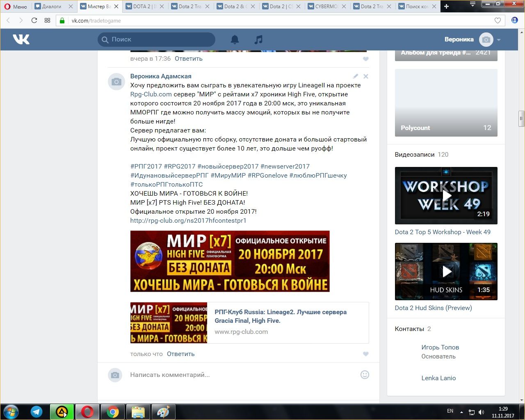Image resolution: width=525 pixels, height=420 pixels.
Task: Switch to the Dota 2 & tab
Action: point(236,6)
